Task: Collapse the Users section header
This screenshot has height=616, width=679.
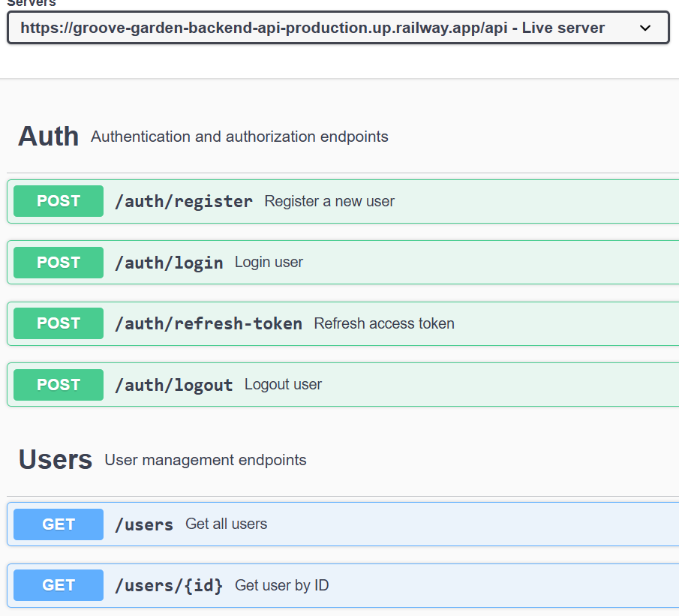Action: (x=55, y=459)
